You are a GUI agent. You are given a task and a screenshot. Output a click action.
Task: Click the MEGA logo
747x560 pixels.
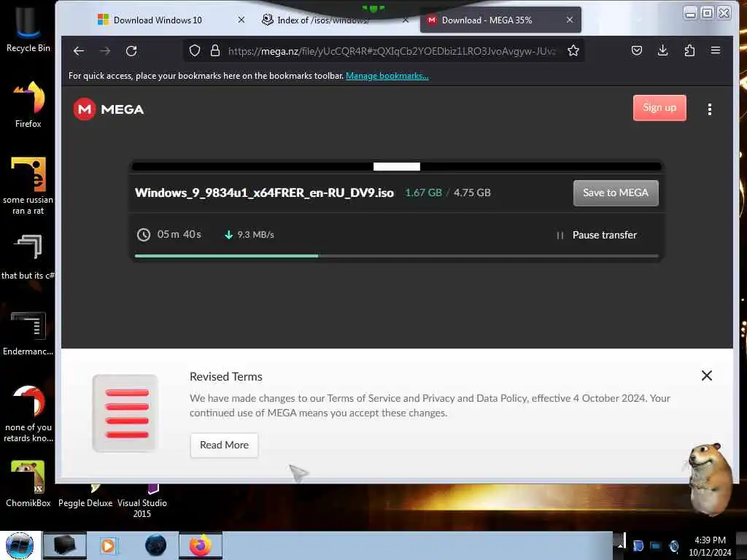[x=109, y=109]
